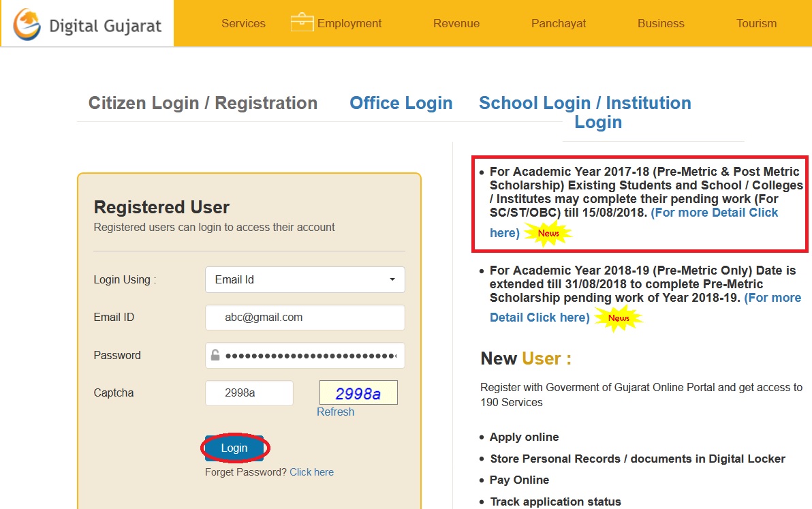Click the second yellow News starburst badge
The image size is (812, 509).
(618, 318)
